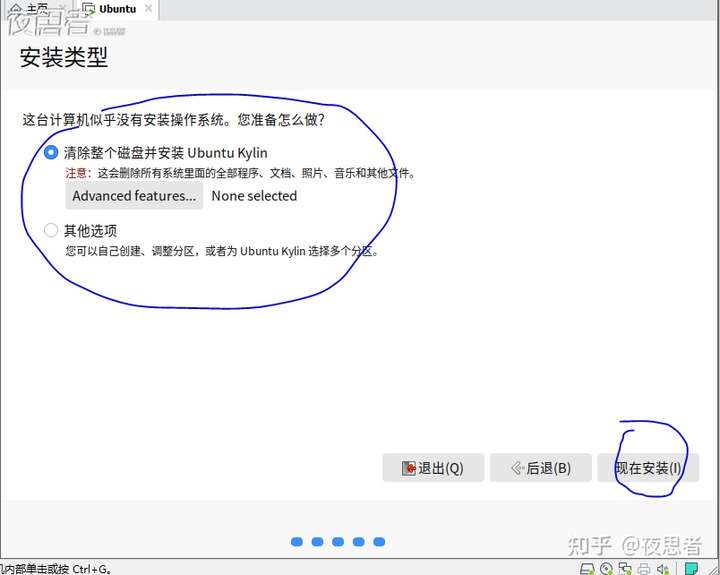Image resolution: width=720 pixels, height=575 pixels.
Task: Select the 其他选项 radio button
Action: tap(51, 230)
